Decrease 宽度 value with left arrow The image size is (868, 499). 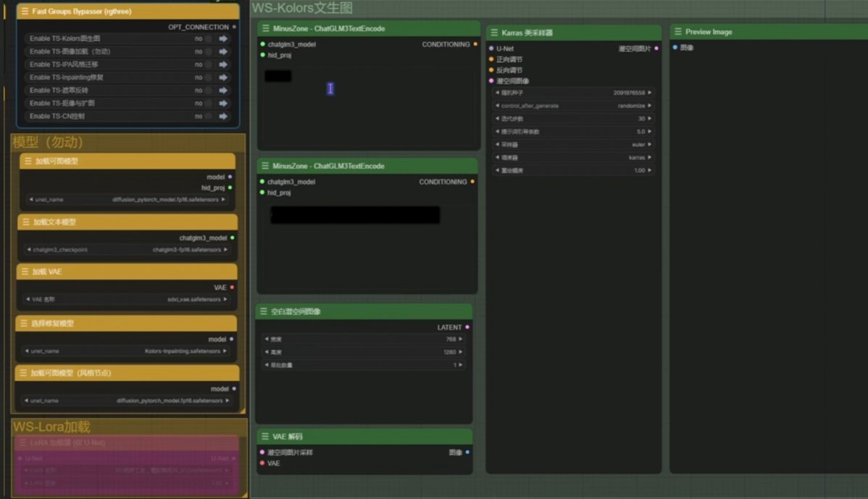click(x=266, y=339)
